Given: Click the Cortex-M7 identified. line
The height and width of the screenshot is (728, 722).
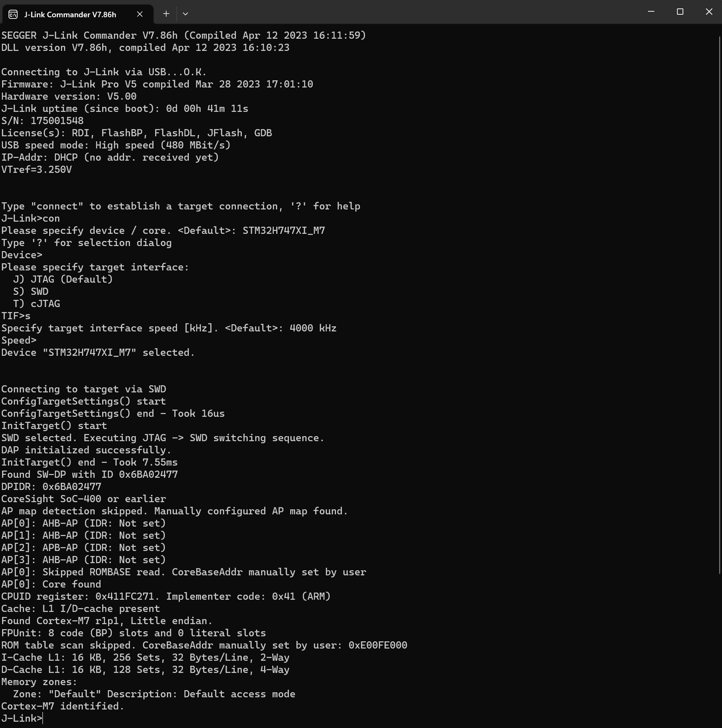Looking at the screenshot, I should tap(63, 706).
